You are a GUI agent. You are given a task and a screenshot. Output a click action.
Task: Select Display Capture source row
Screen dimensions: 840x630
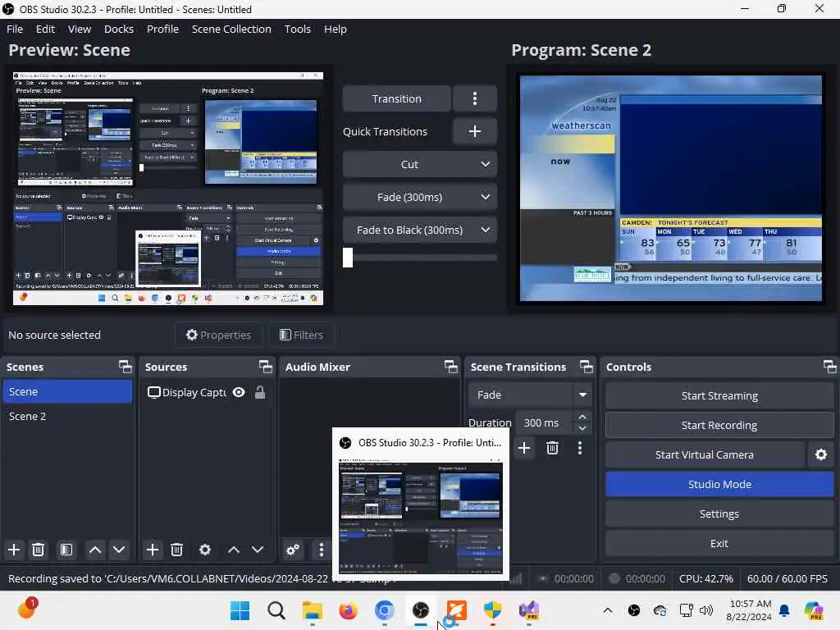pyautogui.click(x=207, y=392)
